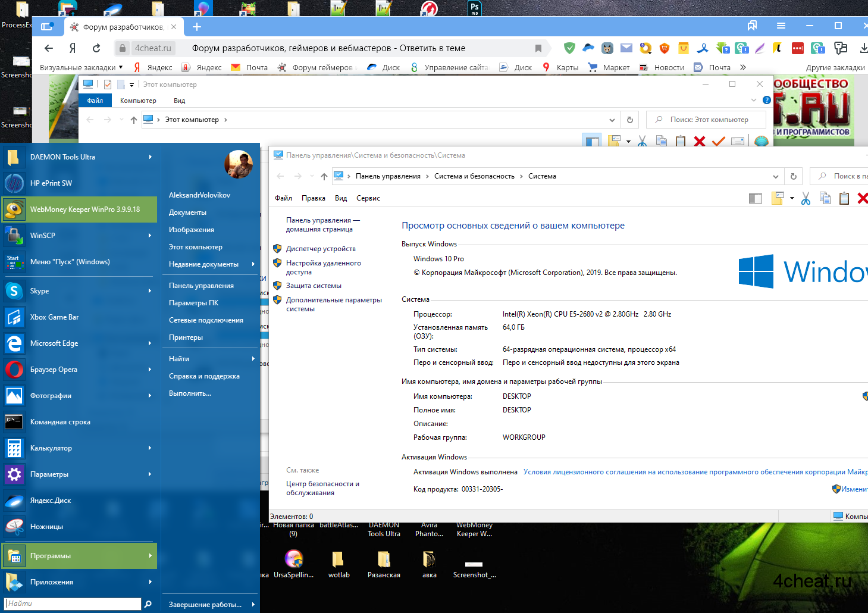Screen dimensions: 868x613
Task: Click copy icon in Система window toolbar
Action: coord(825,198)
